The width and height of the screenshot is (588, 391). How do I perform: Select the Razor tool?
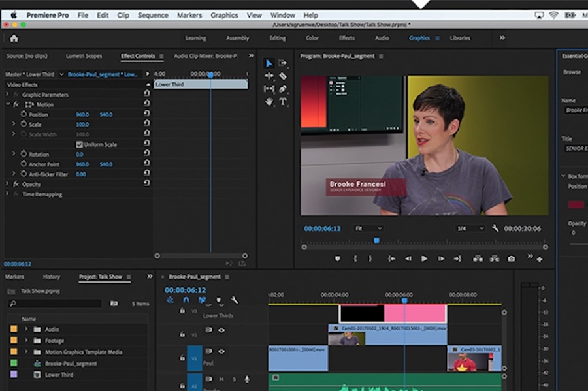(283, 76)
